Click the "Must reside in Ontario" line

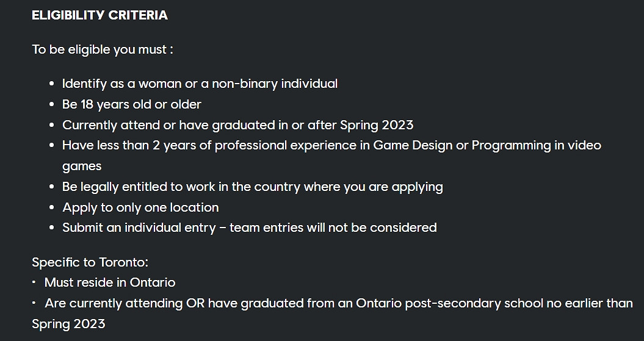click(x=110, y=282)
